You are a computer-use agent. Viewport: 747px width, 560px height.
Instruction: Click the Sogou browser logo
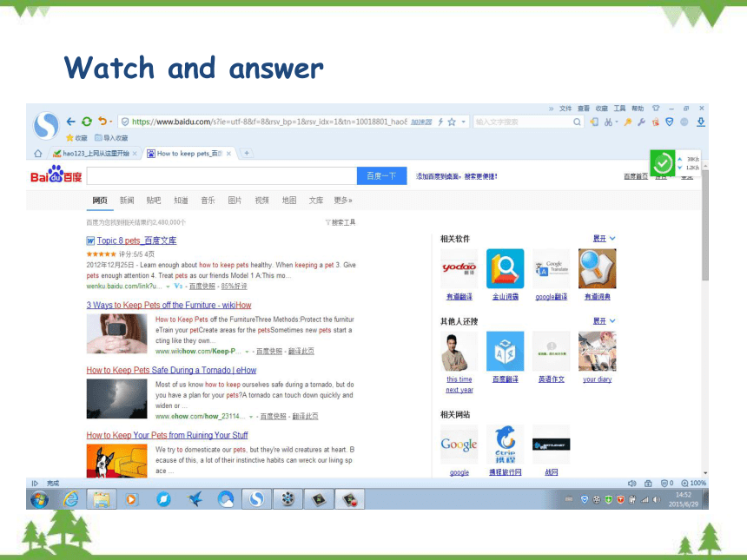tap(46, 125)
